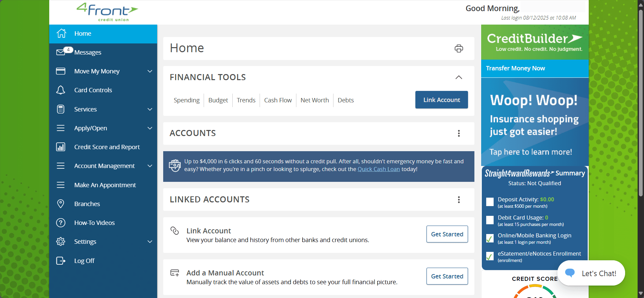This screenshot has height=298, width=644.
Task: Click the Credit Score gauge
Action: [x=535, y=292]
